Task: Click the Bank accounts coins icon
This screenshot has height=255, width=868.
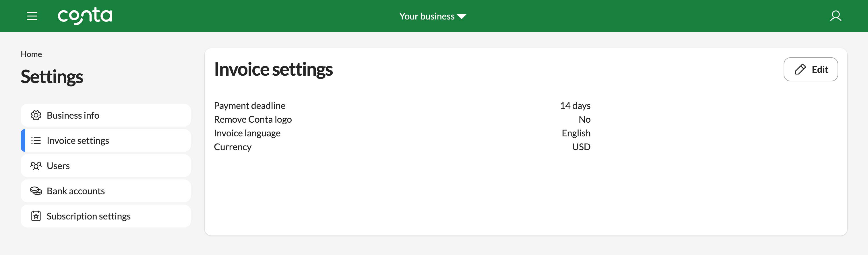Action: 36,191
